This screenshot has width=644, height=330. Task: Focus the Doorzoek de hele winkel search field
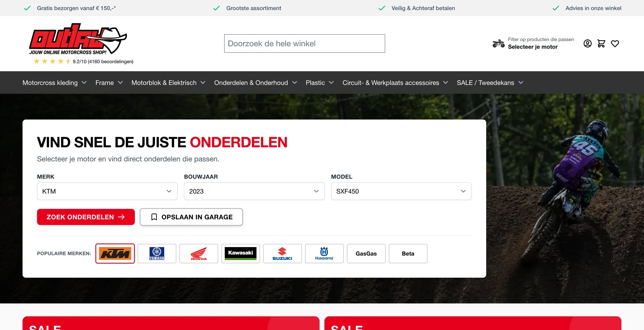click(305, 43)
